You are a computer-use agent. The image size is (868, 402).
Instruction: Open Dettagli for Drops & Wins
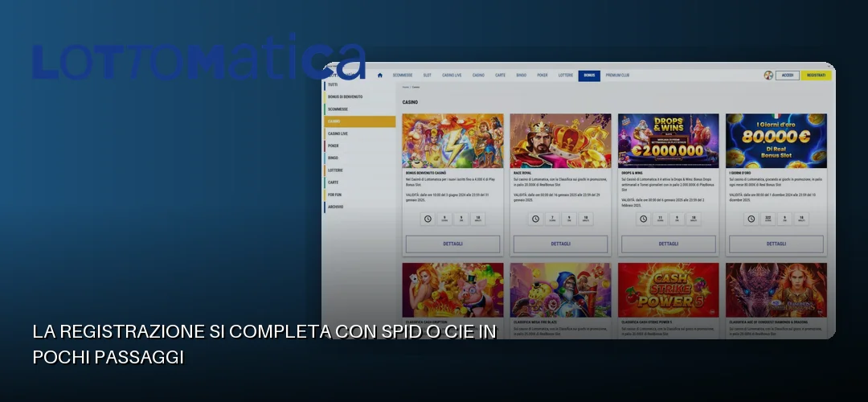(668, 244)
